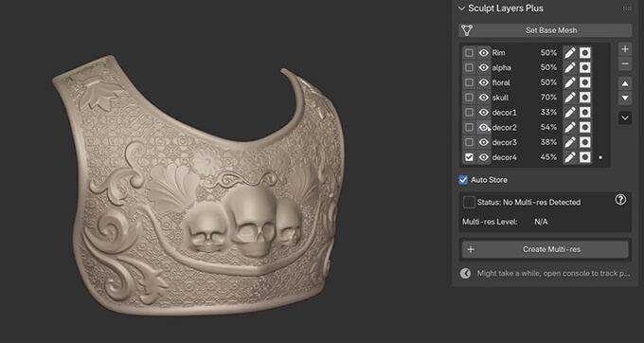Click the pencil edit icon for floral layer
Screen dimensions: 644x343
[570, 82]
